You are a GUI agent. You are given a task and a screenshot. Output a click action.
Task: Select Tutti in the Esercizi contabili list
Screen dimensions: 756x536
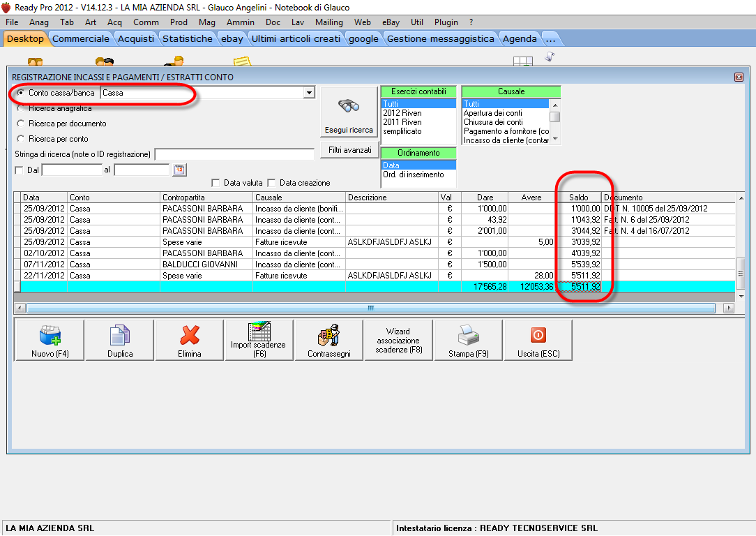pyautogui.click(x=418, y=104)
